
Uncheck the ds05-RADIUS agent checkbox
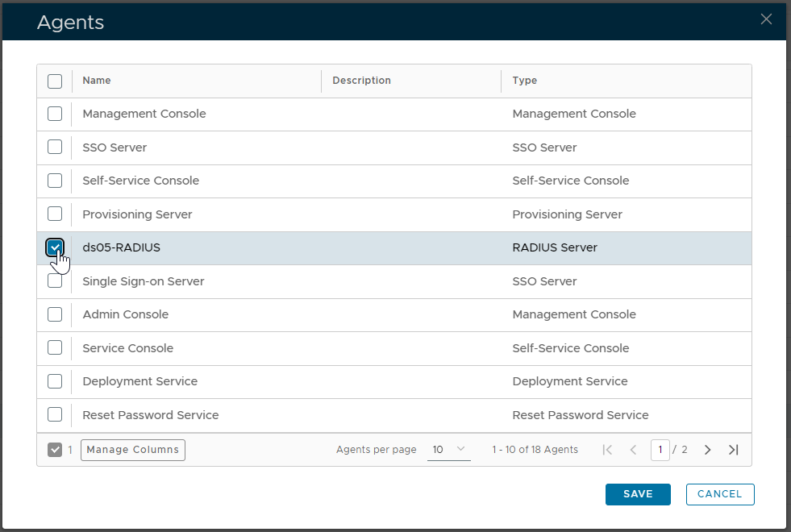55,247
